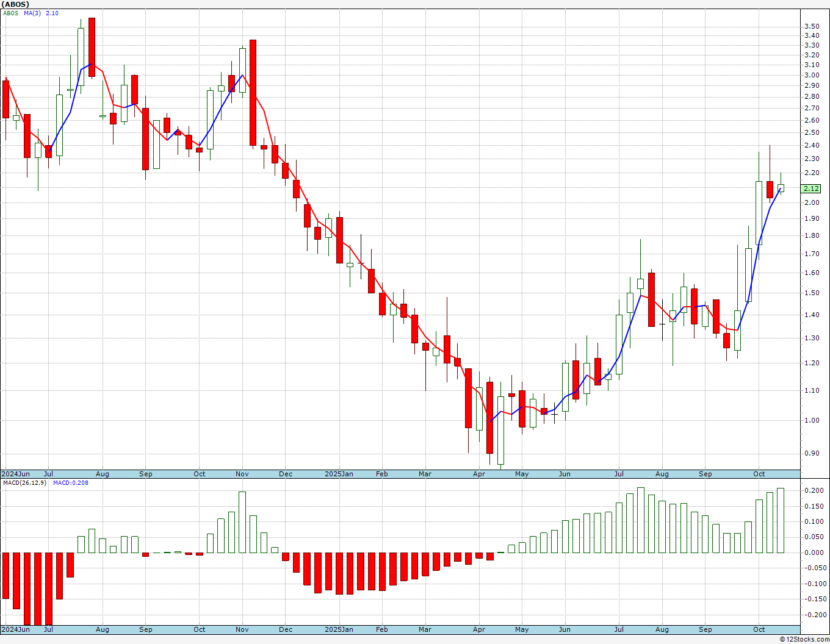Select the 0.000 MACD axis label

[814, 553]
